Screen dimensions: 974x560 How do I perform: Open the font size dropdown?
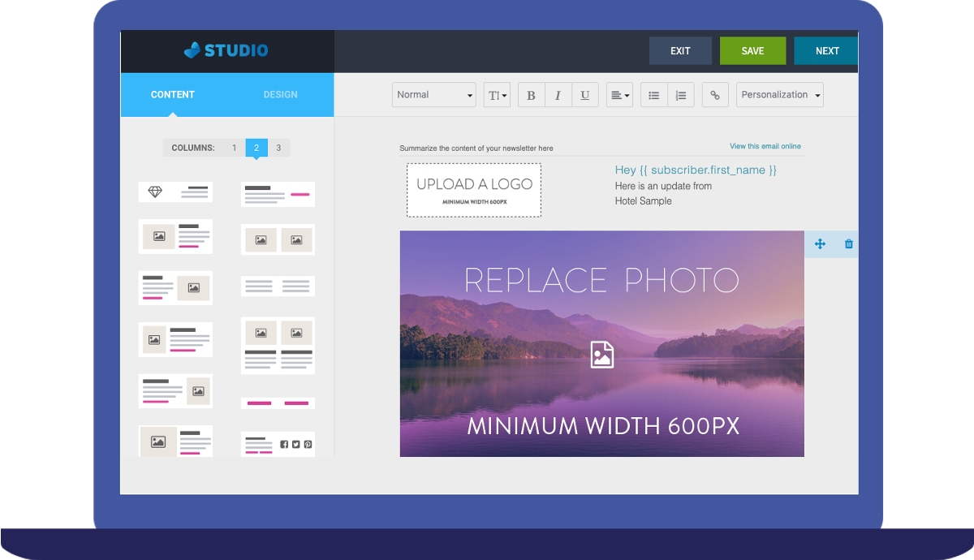[497, 95]
